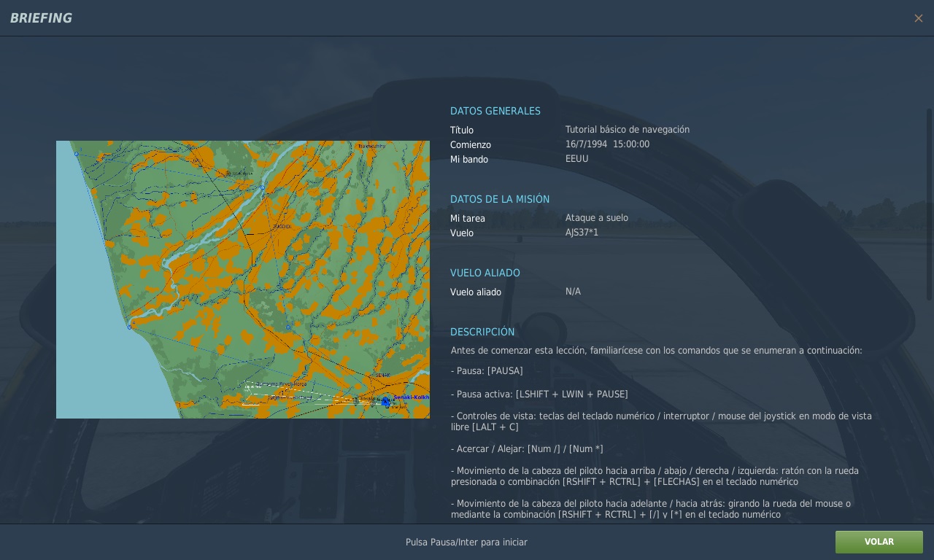Click the briefing panel vertical scrollbar

[929, 204]
